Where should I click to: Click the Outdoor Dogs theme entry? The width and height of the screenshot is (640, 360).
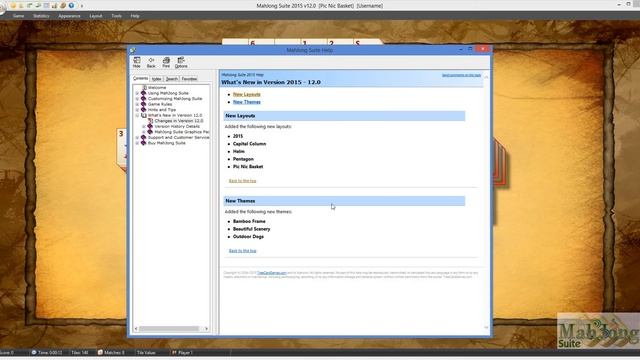point(248,237)
